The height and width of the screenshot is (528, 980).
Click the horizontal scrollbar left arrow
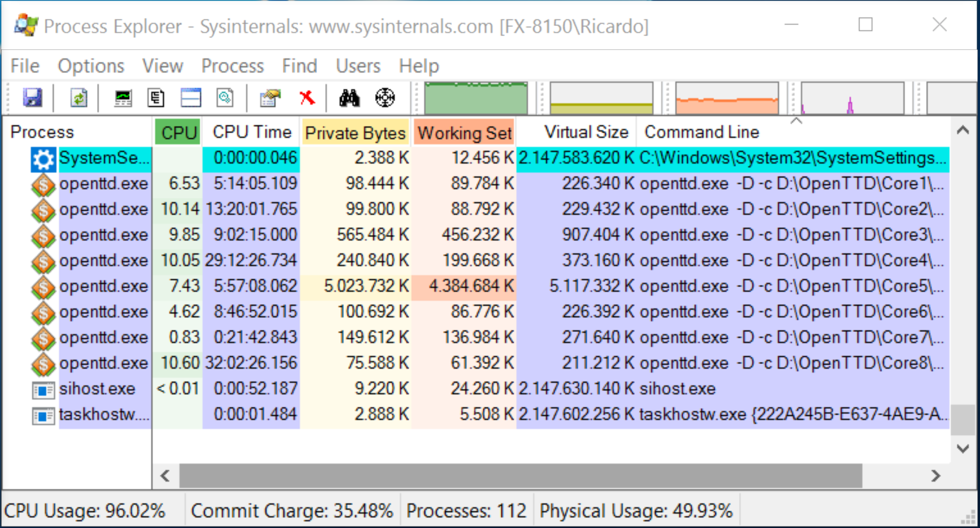pyautogui.click(x=165, y=476)
